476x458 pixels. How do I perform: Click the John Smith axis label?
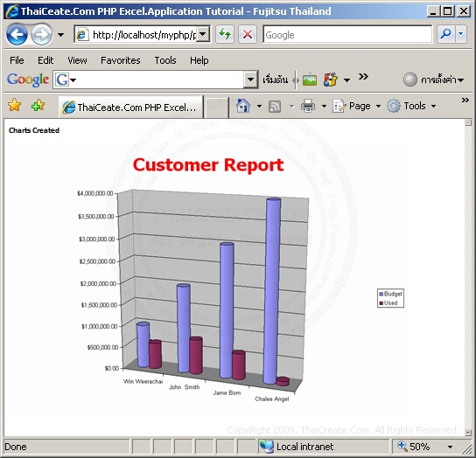pos(185,387)
